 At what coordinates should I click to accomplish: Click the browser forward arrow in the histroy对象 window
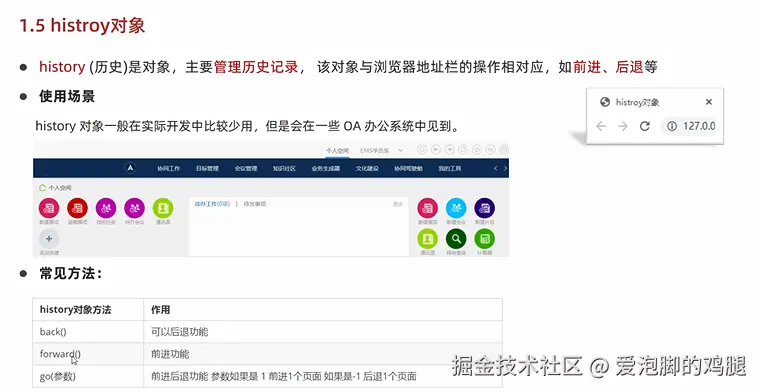tap(623, 126)
